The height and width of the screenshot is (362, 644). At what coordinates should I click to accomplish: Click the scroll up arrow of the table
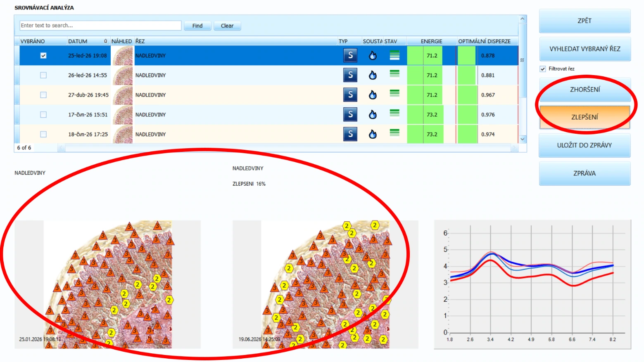point(523,19)
